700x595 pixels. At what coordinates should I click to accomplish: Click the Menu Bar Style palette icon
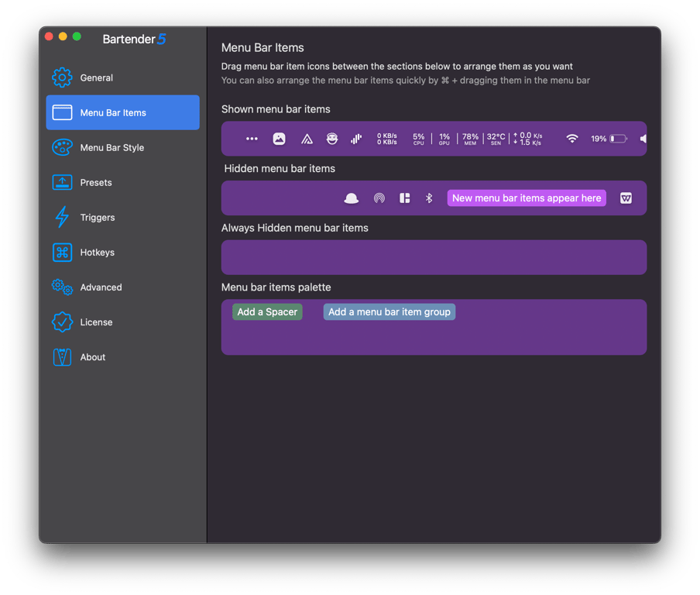coord(62,147)
